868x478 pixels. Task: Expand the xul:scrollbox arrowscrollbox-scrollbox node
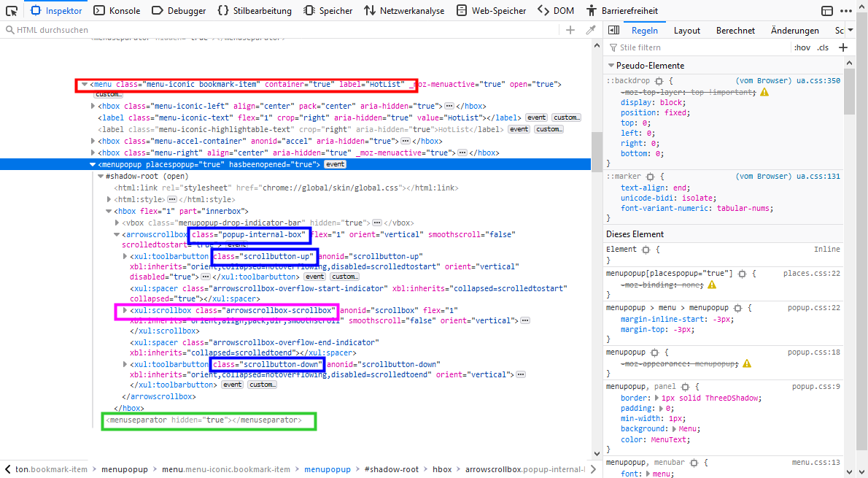(125, 311)
